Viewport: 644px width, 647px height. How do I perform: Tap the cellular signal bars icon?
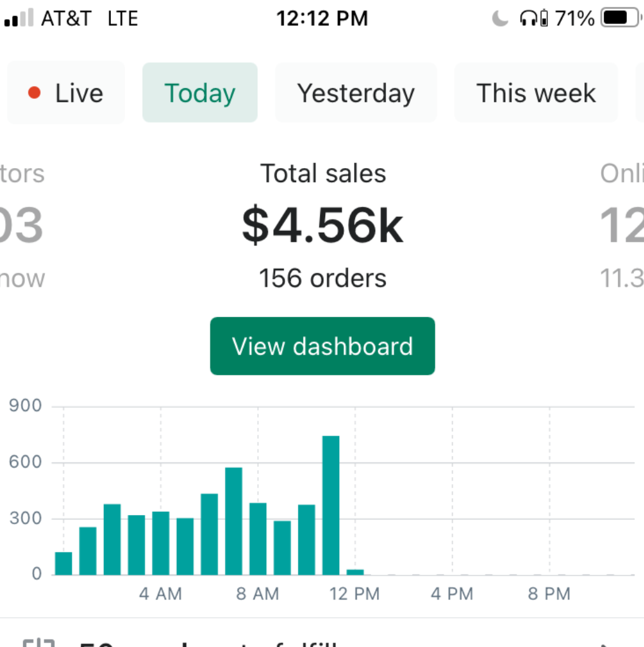coord(18,19)
